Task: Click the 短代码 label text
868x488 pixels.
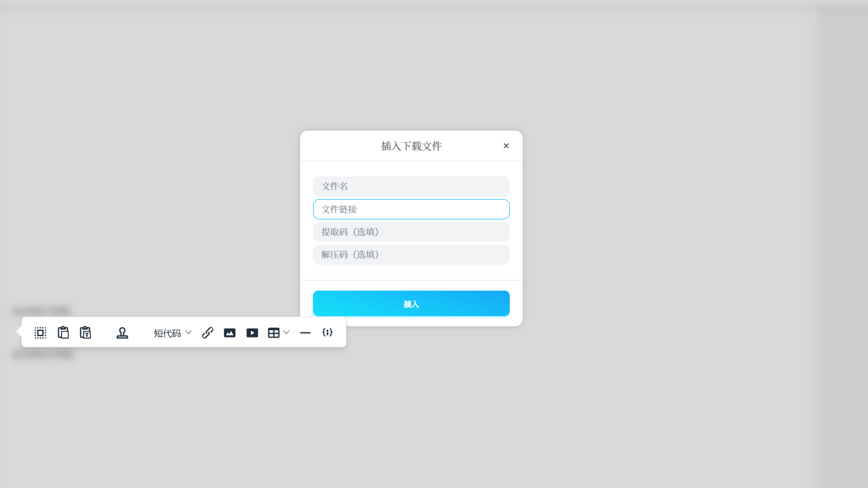Action: pos(167,333)
